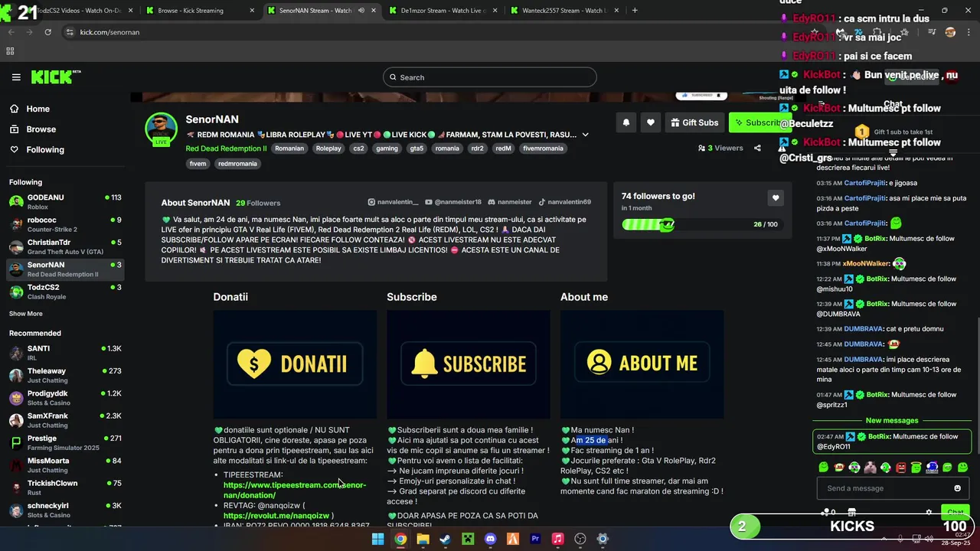Open SANTI in Recommended list
The height and width of the screenshot is (551, 980).
tap(65, 353)
